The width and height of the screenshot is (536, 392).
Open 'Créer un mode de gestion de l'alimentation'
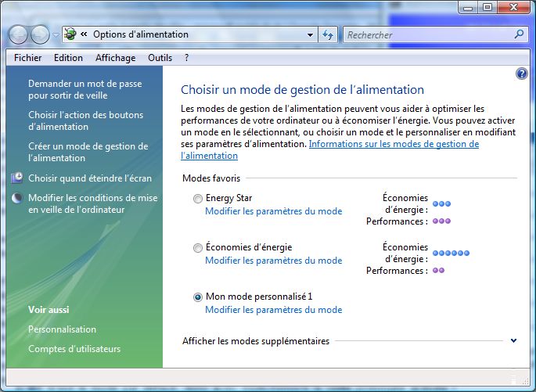(88, 152)
